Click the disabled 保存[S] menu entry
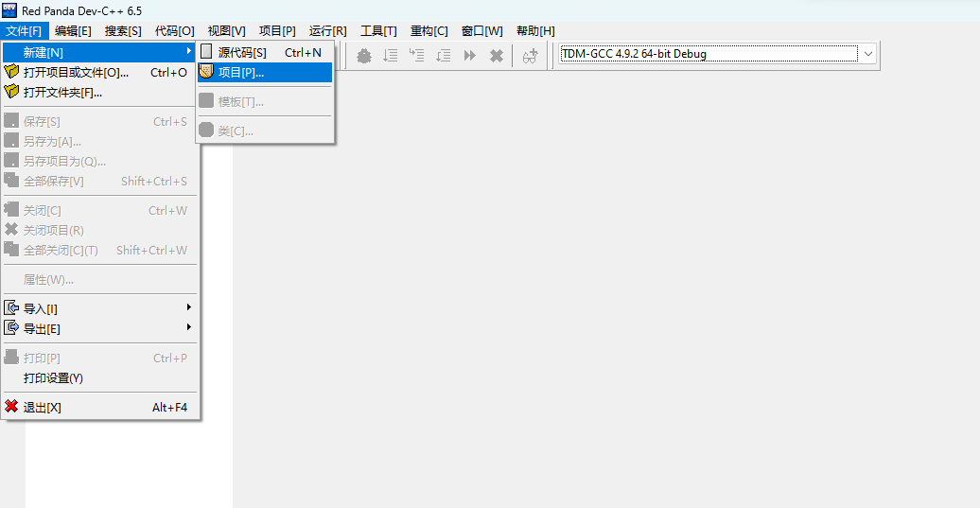Image resolution: width=980 pixels, height=508 pixels. [100, 121]
